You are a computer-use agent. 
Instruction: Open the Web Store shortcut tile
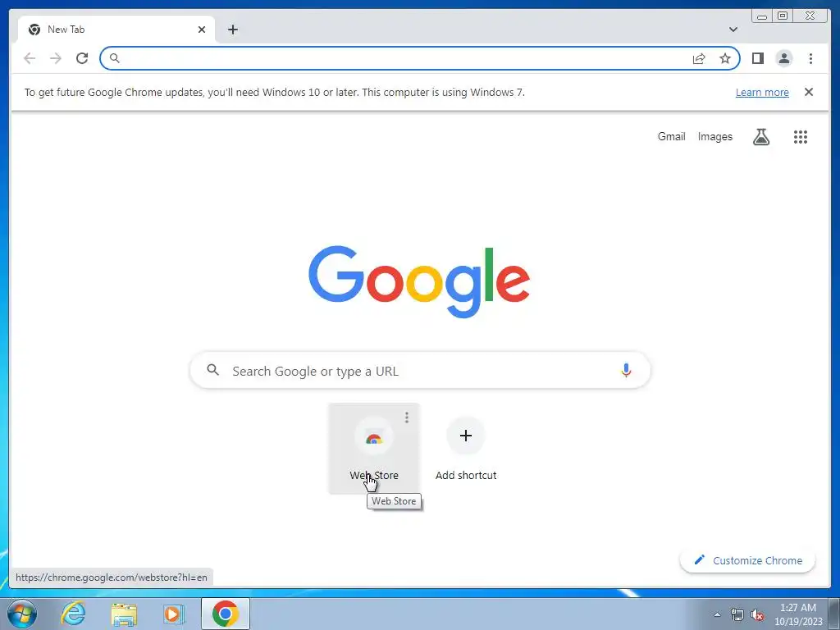pos(374,449)
